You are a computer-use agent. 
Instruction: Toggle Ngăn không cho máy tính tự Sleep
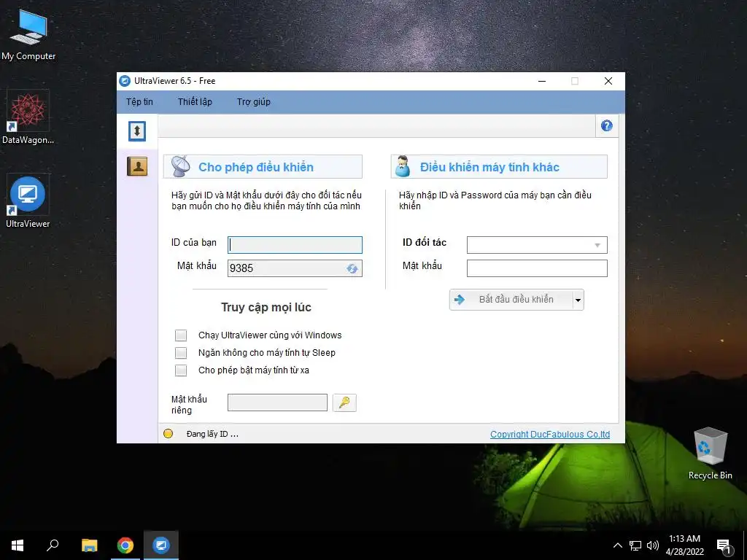tap(181, 353)
